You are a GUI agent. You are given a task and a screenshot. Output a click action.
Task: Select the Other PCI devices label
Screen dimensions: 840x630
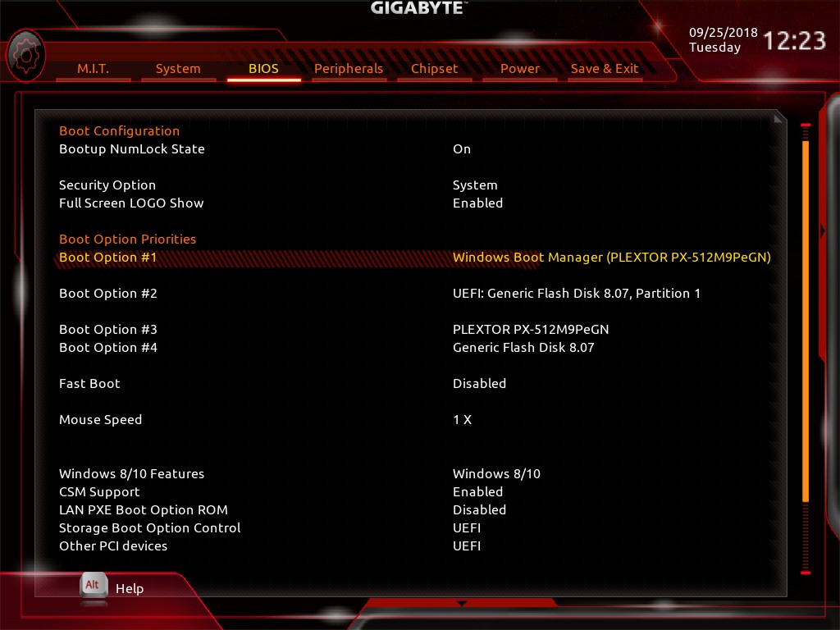(113, 546)
